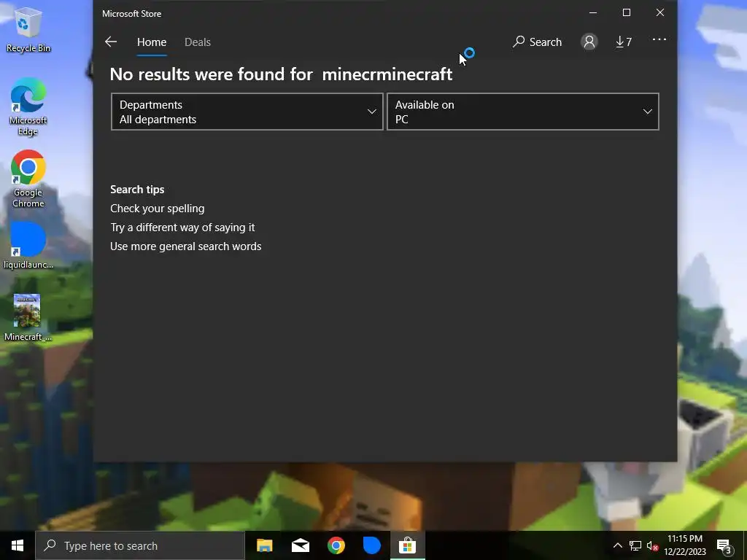Open the three-dot See more menu
The image size is (747, 560).
tap(659, 39)
